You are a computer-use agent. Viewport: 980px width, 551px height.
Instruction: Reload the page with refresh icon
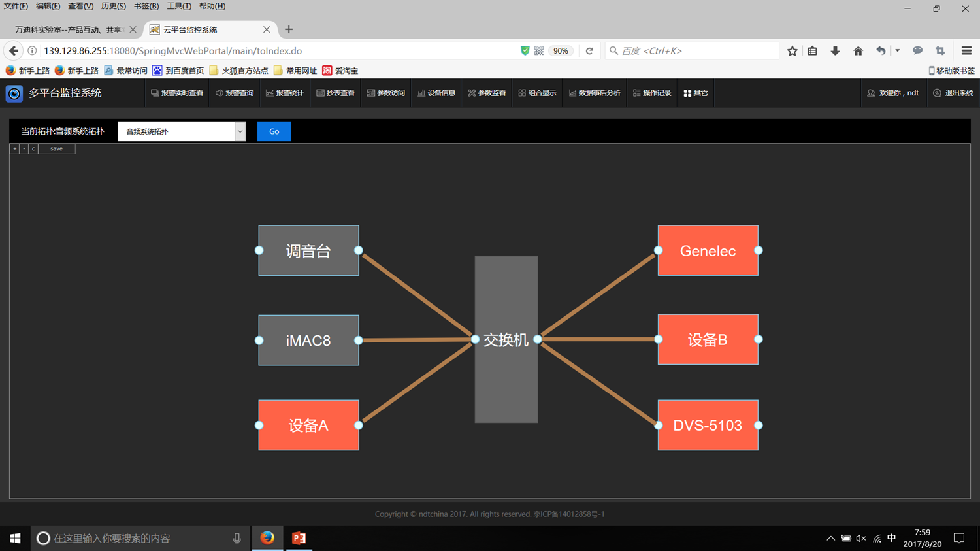tap(589, 51)
